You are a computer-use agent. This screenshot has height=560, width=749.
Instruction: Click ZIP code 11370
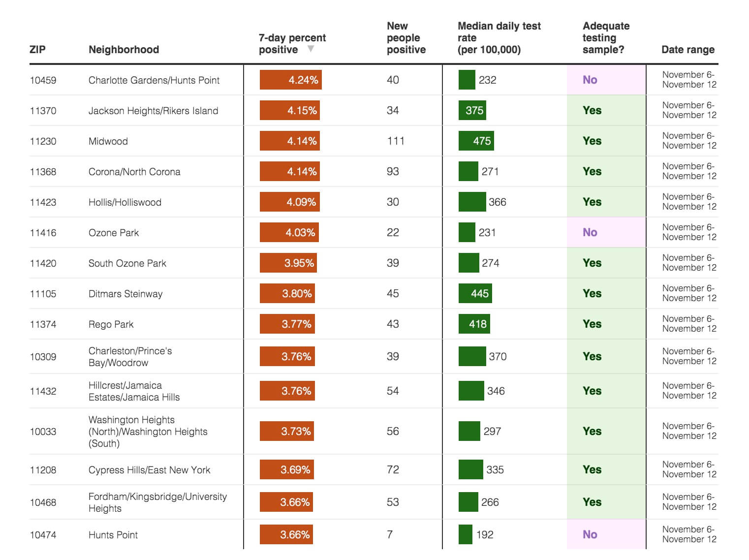pyautogui.click(x=43, y=111)
